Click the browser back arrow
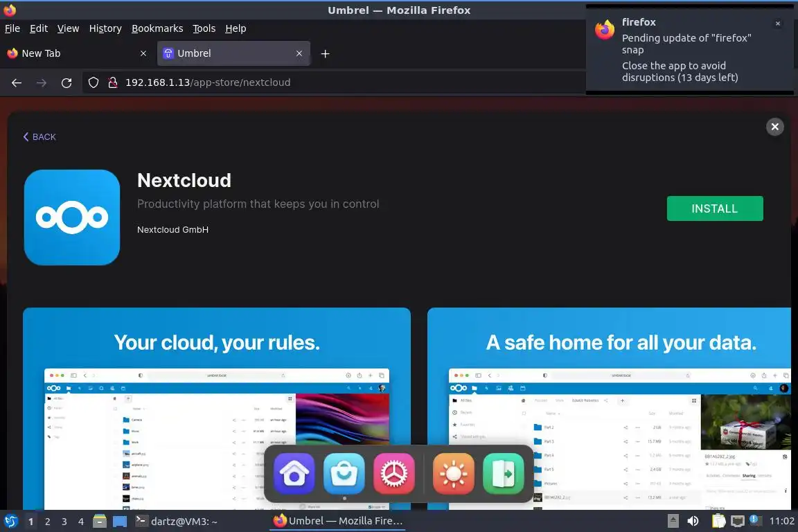Screen dimensions: 798x532 [x=17, y=82]
